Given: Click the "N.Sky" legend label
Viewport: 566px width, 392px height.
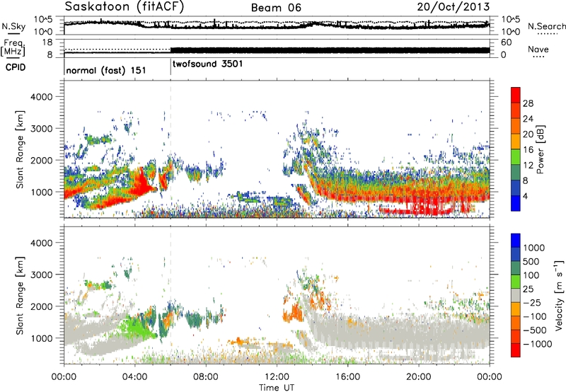Looking at the screenshot, I should click(x=13, y=26).
